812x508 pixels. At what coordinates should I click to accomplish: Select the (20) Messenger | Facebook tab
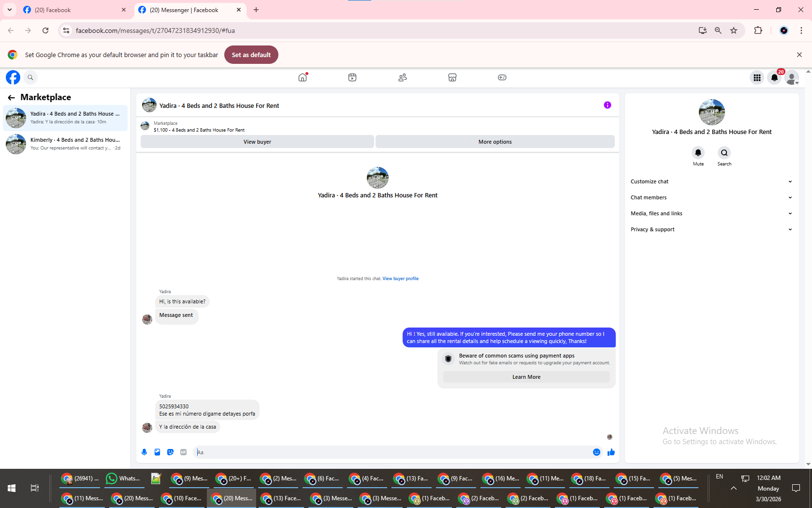tap(190, 10)
